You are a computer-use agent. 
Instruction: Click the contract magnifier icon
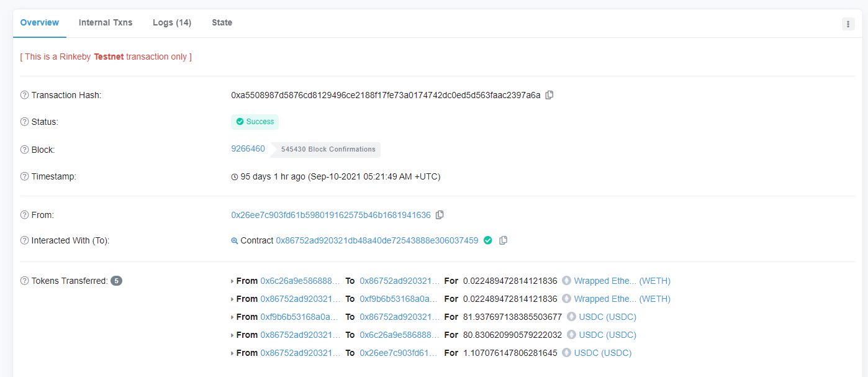point(235,241)
